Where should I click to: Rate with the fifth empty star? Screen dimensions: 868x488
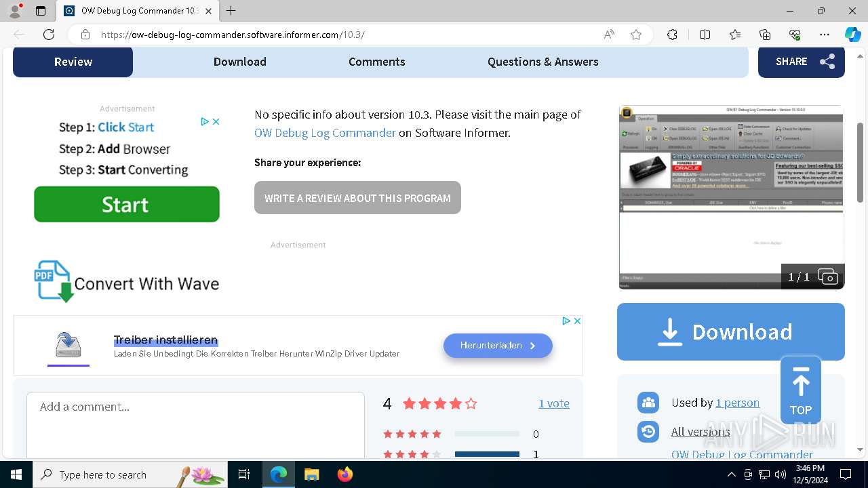(471, 404)
